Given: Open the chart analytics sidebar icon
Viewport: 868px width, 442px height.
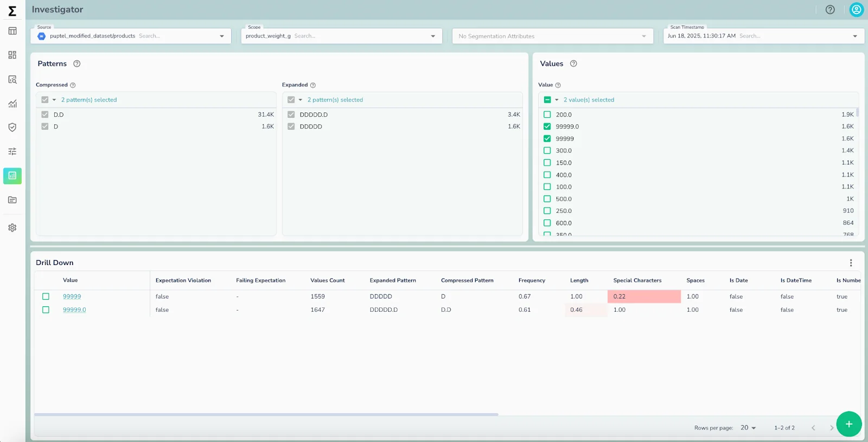Looking at the screenshot, I should (12, 103).
